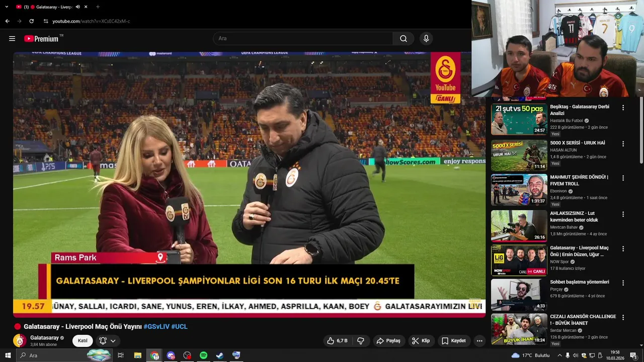Open more actions beside the Kaydet button
Screen dimensions: 644x362
(x=479, y=341)
